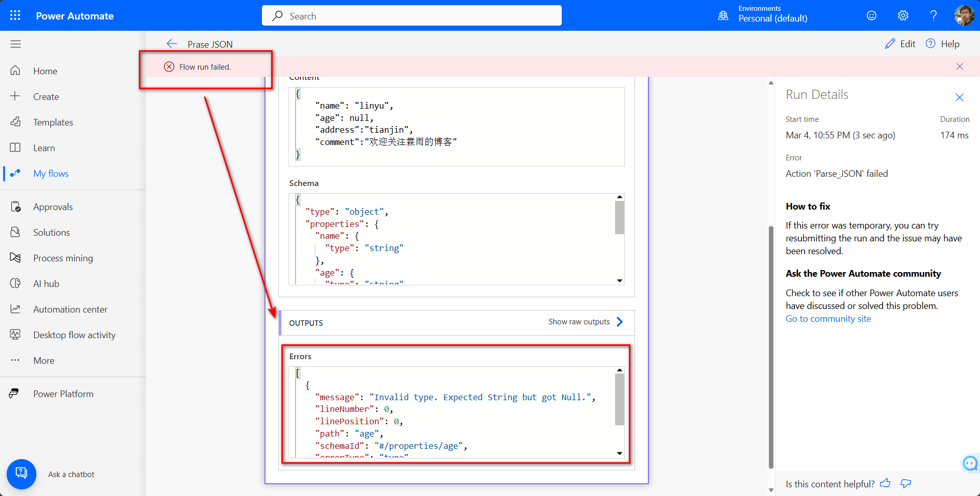Click the Learn book icon
The image size is (980, 496).
pyautogui.click(x=15, y=148)
